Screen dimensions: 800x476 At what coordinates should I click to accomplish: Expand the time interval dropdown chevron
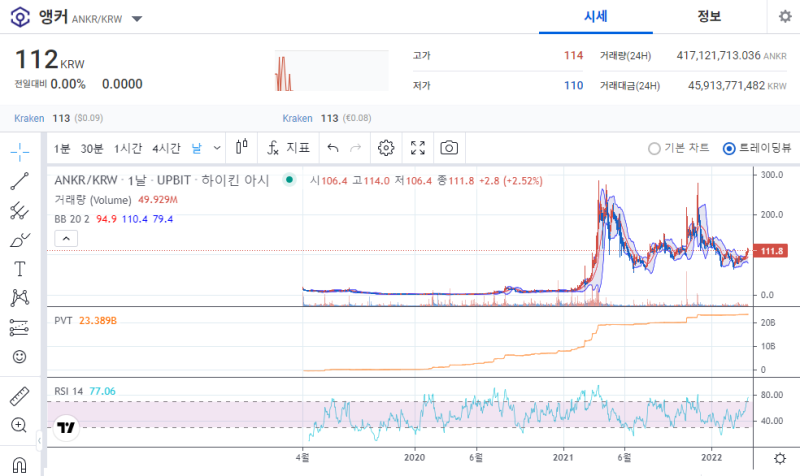pyautogui.click(x=217, y=148)
